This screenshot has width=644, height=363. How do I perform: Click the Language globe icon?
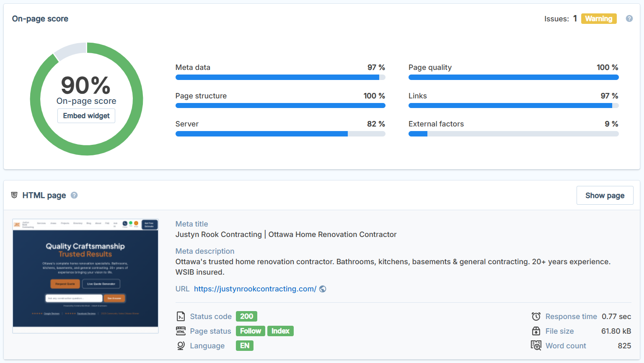181,345
